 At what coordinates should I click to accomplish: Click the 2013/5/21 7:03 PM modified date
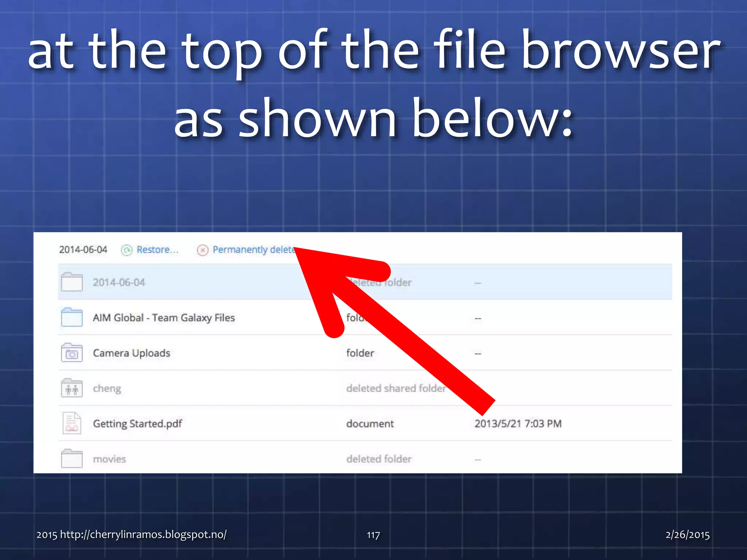pos(518,424)
